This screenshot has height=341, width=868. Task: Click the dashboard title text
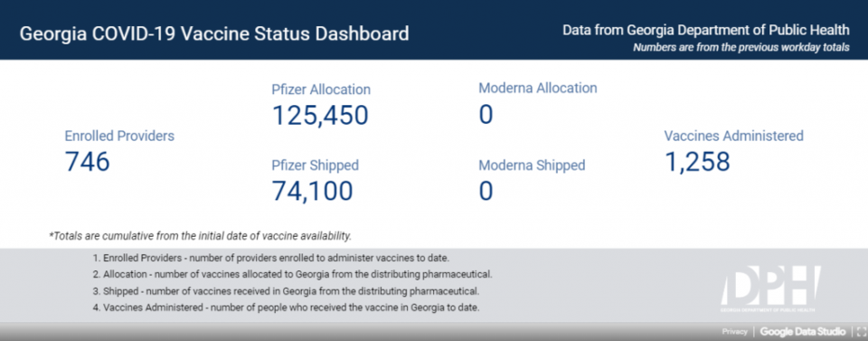(x=214, y=33)
